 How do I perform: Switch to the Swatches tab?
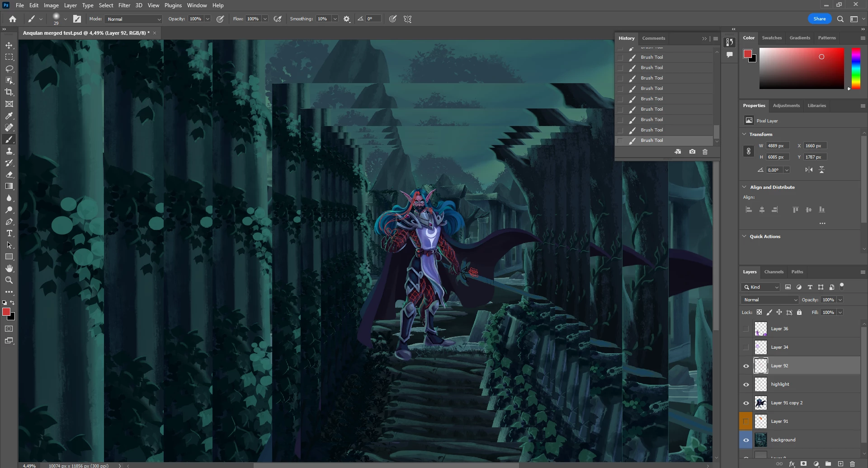tap(772, 38)
